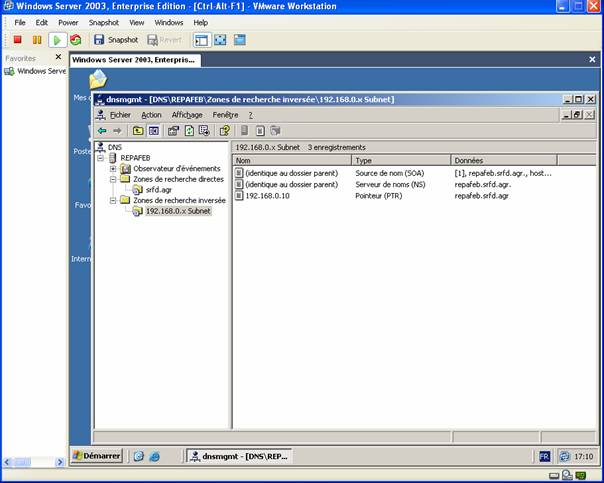The image size is (604, 483).
Task: Open the Action menu in dnsmgmt
Action: tap(151, 115)
